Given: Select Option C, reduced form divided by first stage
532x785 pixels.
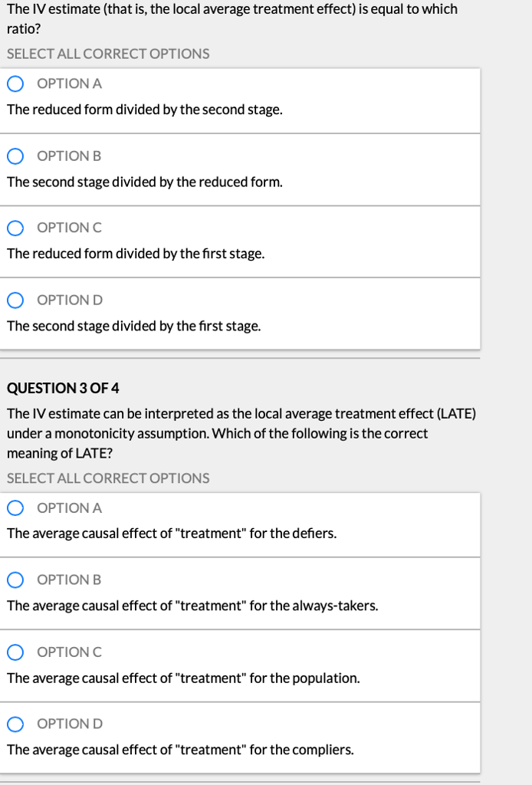Looking at the screenshot, I should pos(15,228).
